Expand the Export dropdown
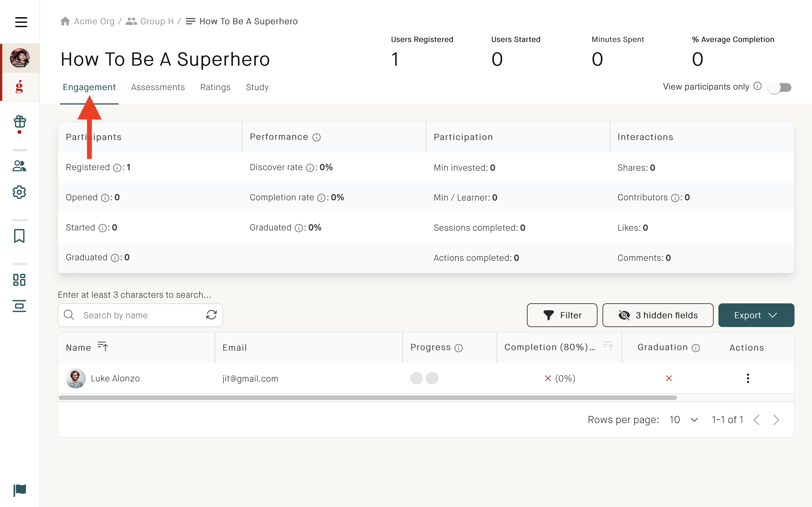812x507 pixels. coord(756,315)
